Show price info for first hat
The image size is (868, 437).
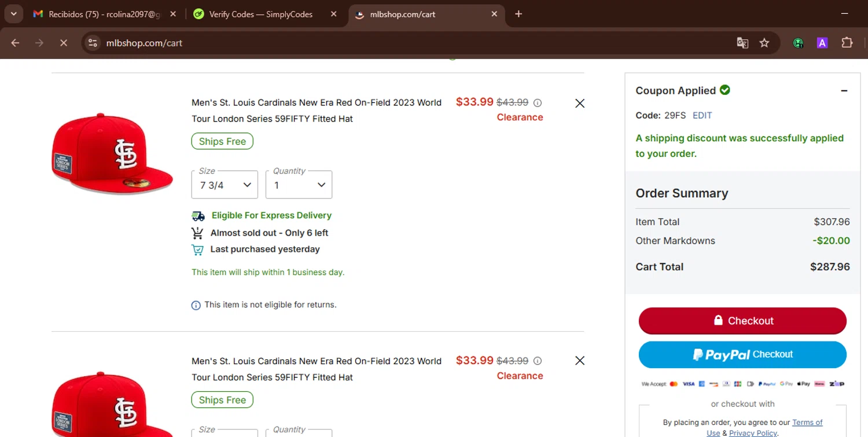pyautogui.click(x=538, y=103)
